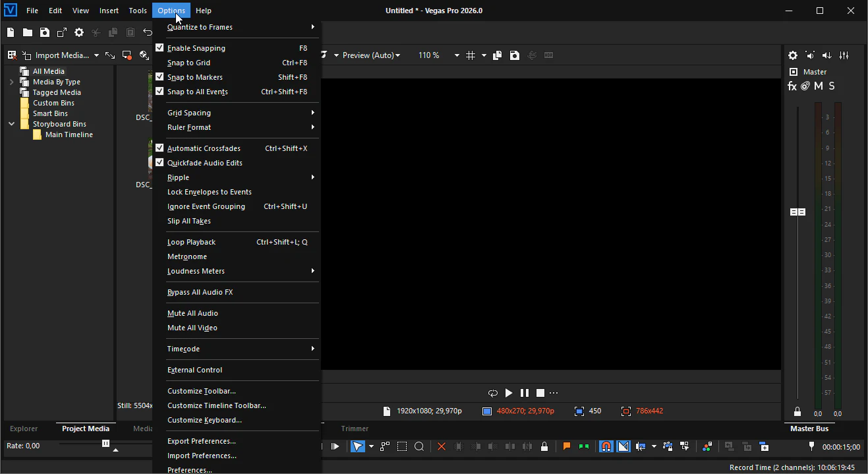868x474 pixels.
Task: Open project properties gear icon in toolbar
Action: tap(79, 32)
